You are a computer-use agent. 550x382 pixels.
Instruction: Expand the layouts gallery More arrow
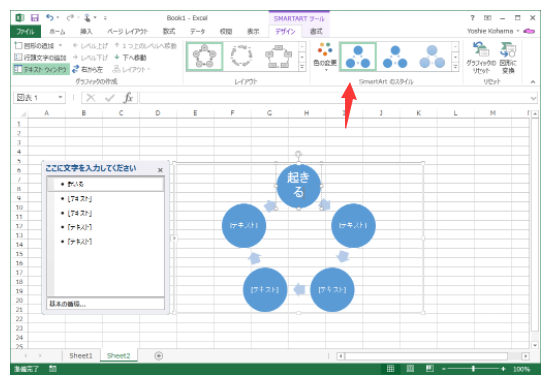(302, 67)
